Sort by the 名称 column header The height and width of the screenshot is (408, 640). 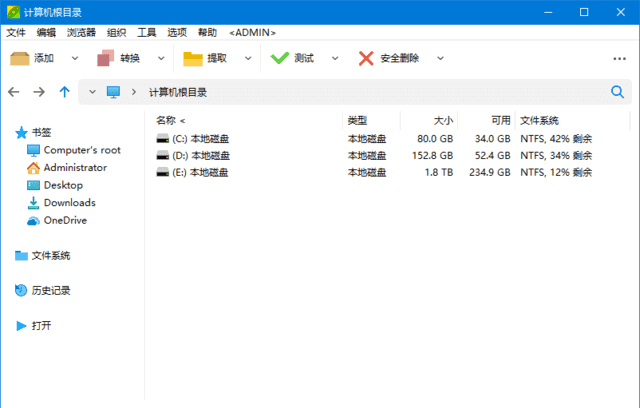coord(166,120)
